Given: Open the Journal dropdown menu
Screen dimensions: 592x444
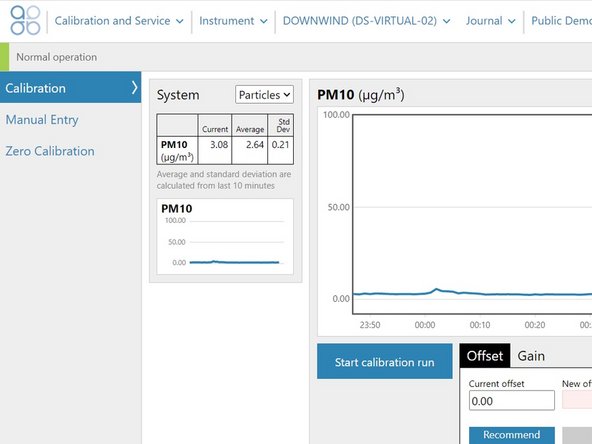Looking at the screenshot, I should [490, 21].
